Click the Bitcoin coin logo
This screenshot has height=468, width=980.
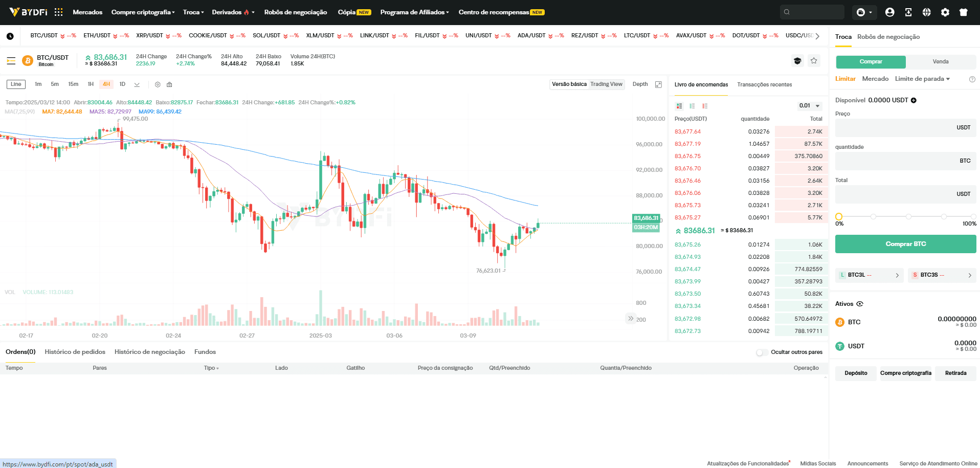28,61
